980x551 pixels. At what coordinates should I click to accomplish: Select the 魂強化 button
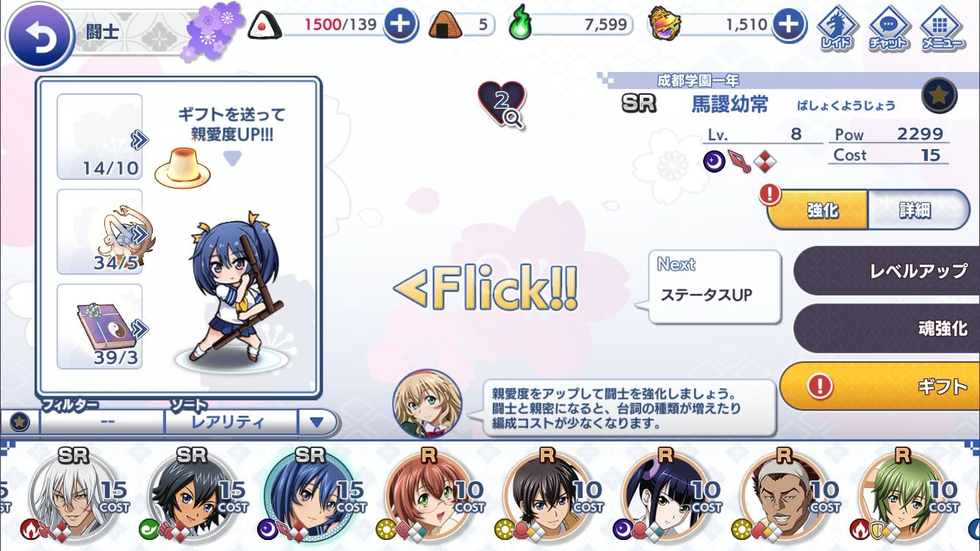click(887, 328)
